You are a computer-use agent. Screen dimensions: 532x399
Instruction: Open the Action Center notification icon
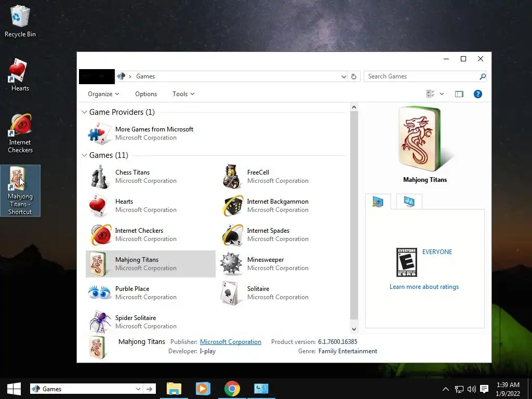[x=484, y=389]
